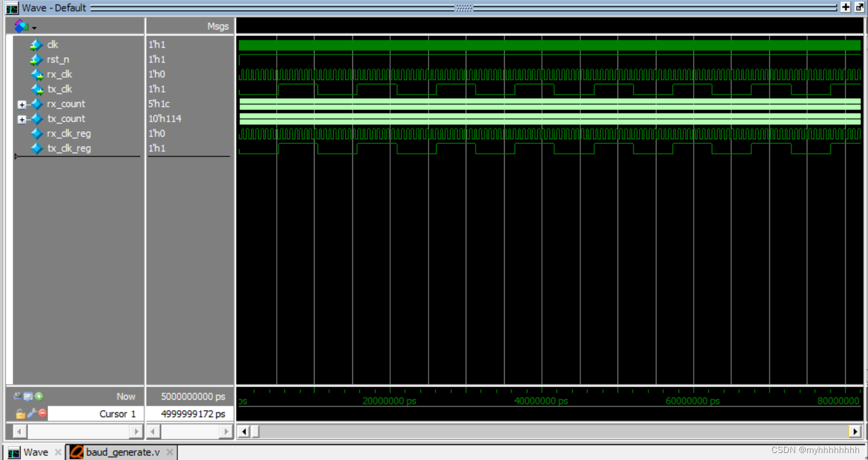The image size is (868, 460).
Task: Click right arrow of waveform scrollbar
Action: coord(855,432)
